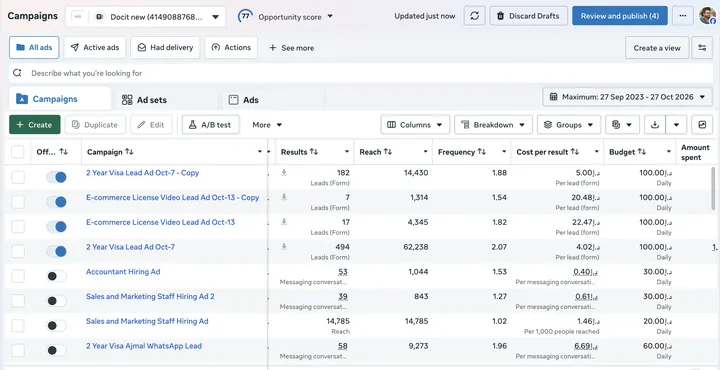Toggle off 2 Year Visa Lead Ad Oct-7 - Copy
Image resolution: width=720 pixels, height=370 pixels.
tap(56, 177)
